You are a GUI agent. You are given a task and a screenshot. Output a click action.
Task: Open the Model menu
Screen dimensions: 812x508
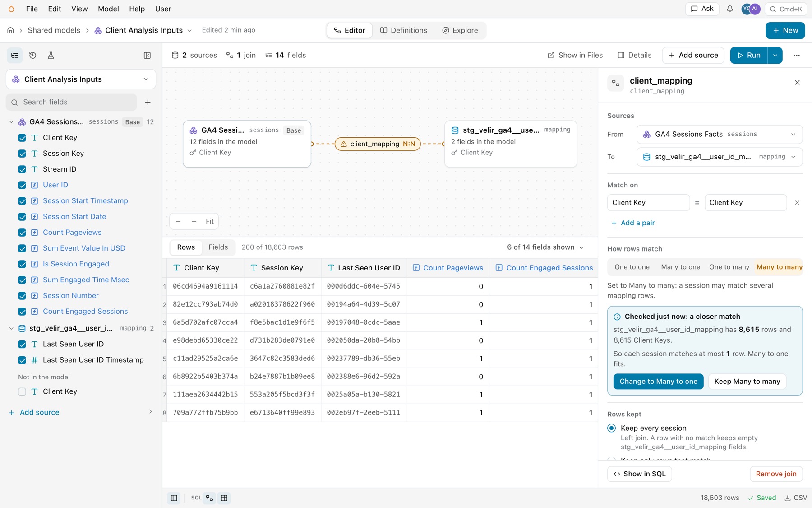108,9
